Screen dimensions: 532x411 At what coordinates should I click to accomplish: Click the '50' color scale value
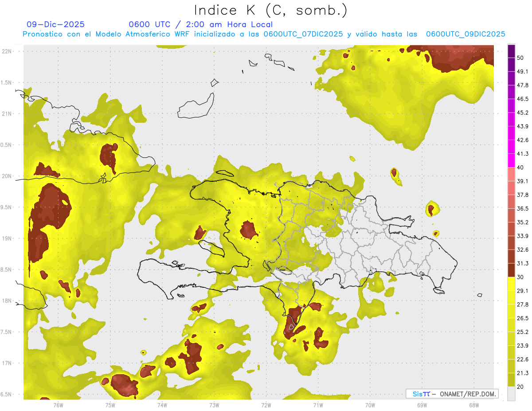tap(520, 58)
